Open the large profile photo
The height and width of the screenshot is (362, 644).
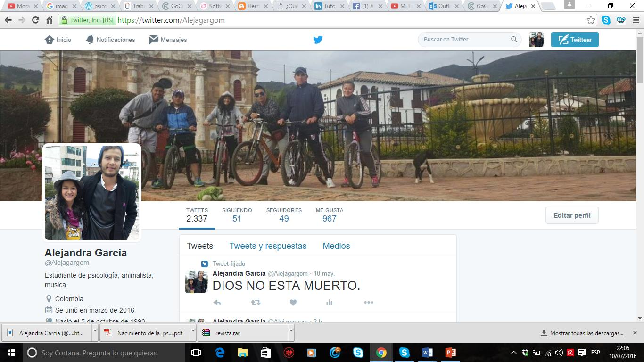(x=92, y=193)
